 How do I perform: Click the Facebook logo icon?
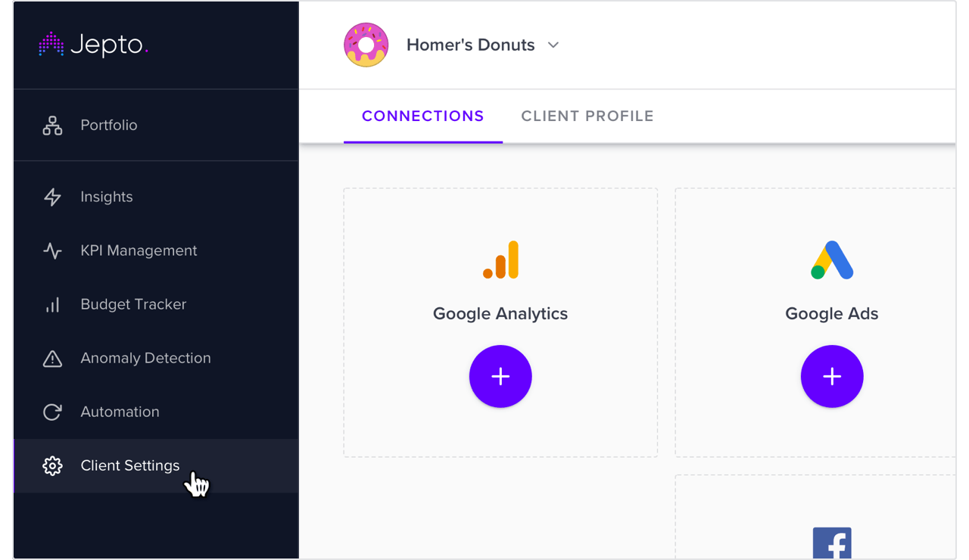tap(832, 543)
